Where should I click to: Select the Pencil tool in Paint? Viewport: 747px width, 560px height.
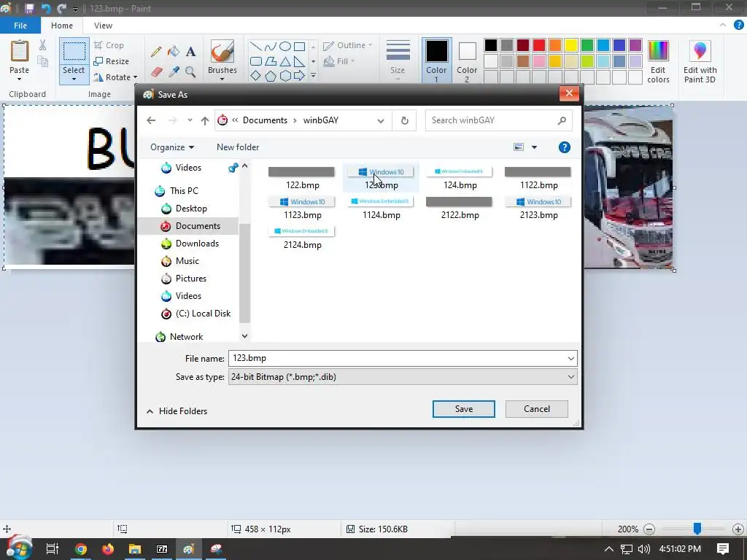point(156,52)
